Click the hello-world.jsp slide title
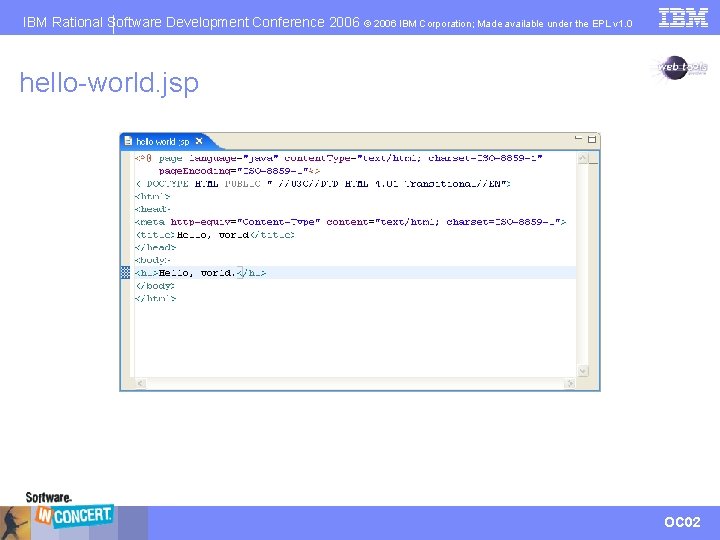 109,83
